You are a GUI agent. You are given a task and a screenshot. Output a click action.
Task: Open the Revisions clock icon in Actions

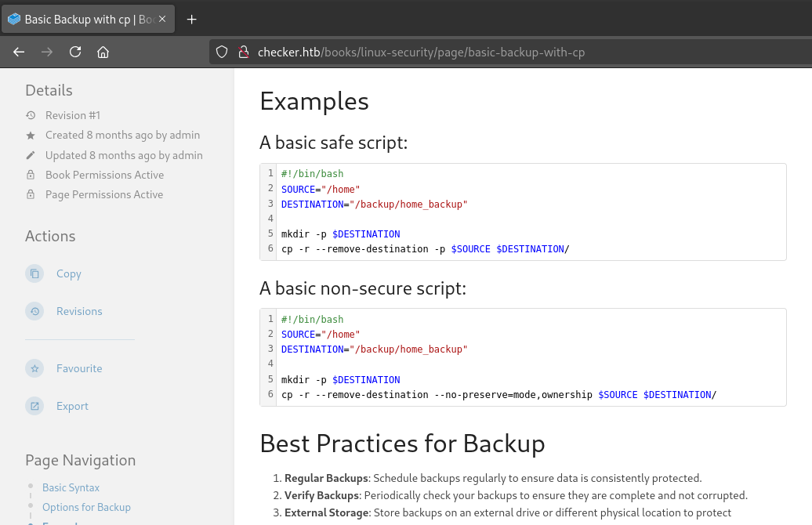tap(34, 311)
